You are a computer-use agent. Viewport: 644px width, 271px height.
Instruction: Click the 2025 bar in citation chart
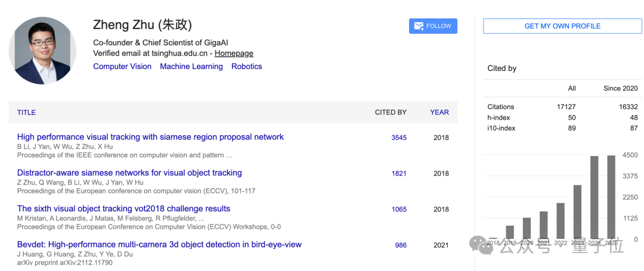pos(611,197)
